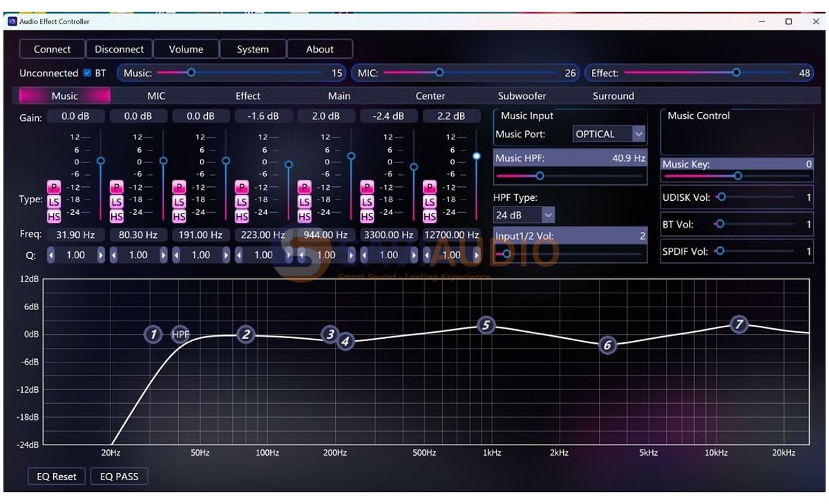Toggle the BT checkbox
Image resolution: width=829 pixels, height=504 pixels.
[x=87, y=72]
